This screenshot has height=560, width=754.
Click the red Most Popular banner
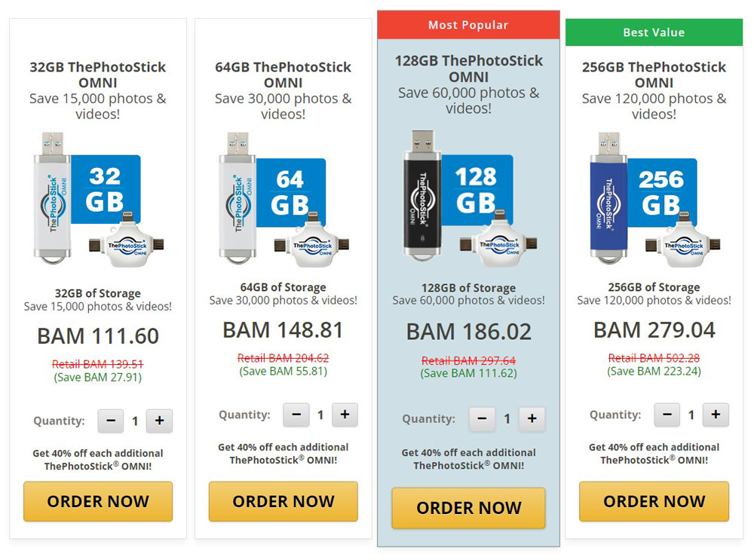point(468,25)
